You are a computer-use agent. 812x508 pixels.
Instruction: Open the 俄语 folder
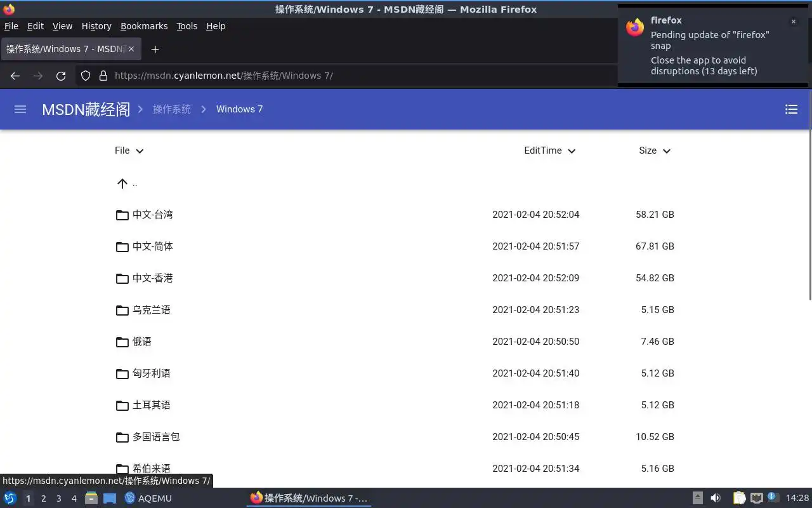click(142, 342)
